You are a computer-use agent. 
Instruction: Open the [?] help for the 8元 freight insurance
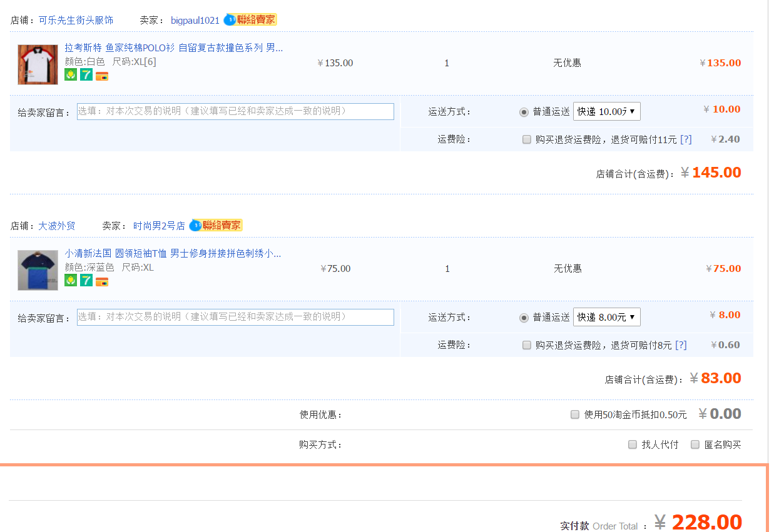coord(681,345)
